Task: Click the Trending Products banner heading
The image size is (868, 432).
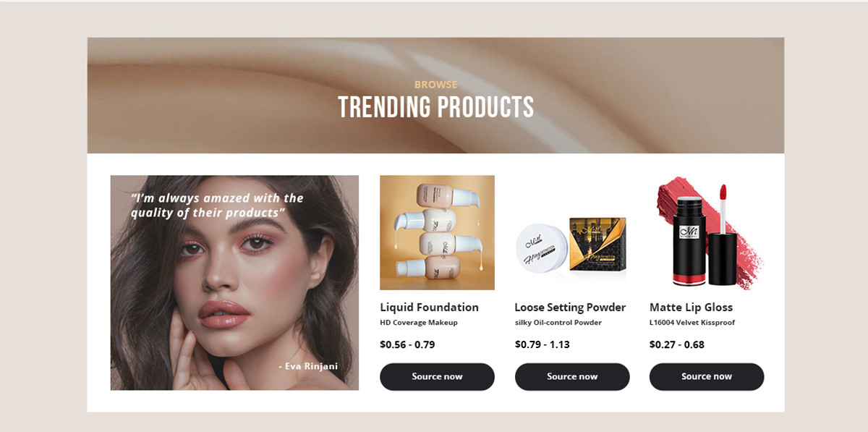Action: click(436, 107)
